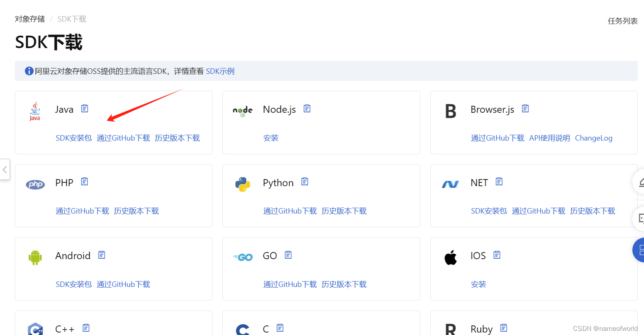Go to 对象存储 breadcrumb
644x335 pixels.
pyautogui.click(x=30, y=19)
